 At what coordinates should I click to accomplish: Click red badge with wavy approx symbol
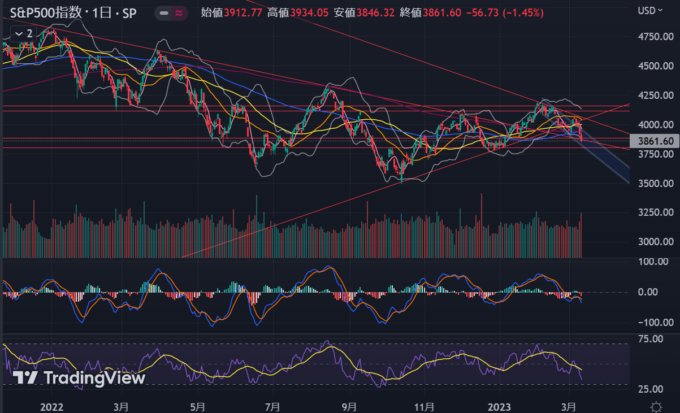pyautogui.click(x=178, y=14)
